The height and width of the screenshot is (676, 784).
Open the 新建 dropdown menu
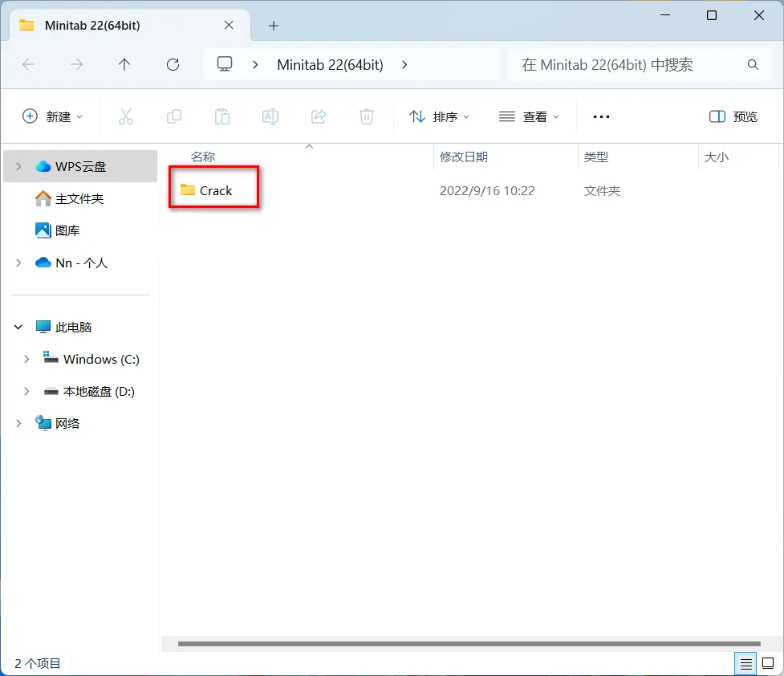click(x=52, y=116)
